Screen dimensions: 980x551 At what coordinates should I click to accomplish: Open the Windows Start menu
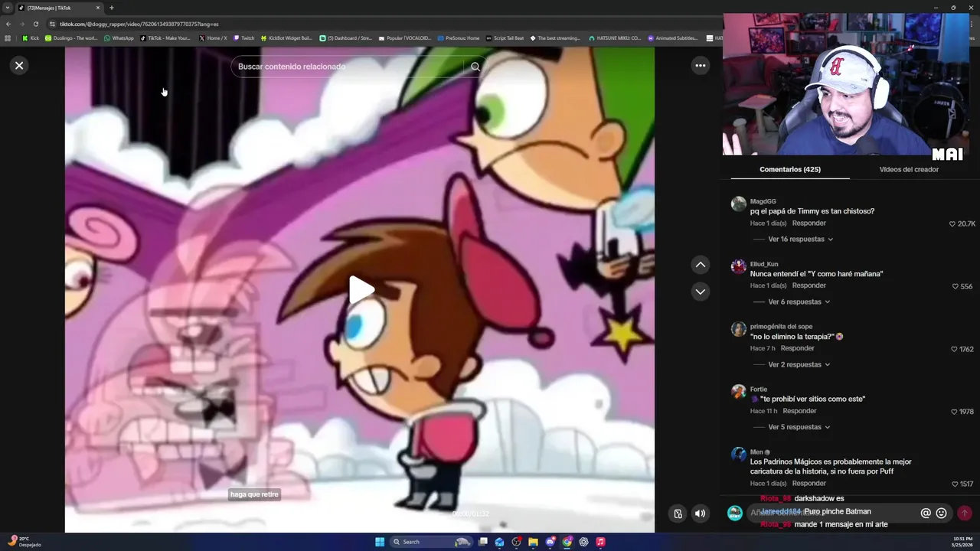click(x=380, y=542)
